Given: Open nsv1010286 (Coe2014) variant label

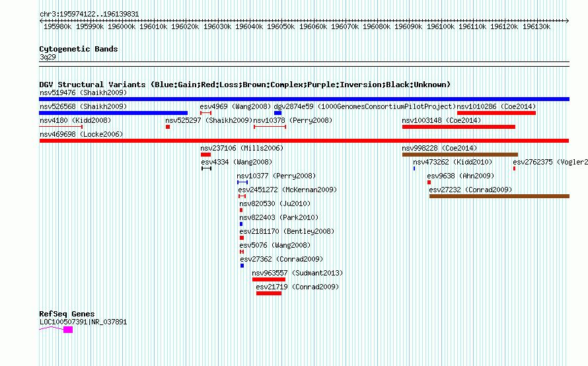Looking at the screenshot, I should pos(496,106).
